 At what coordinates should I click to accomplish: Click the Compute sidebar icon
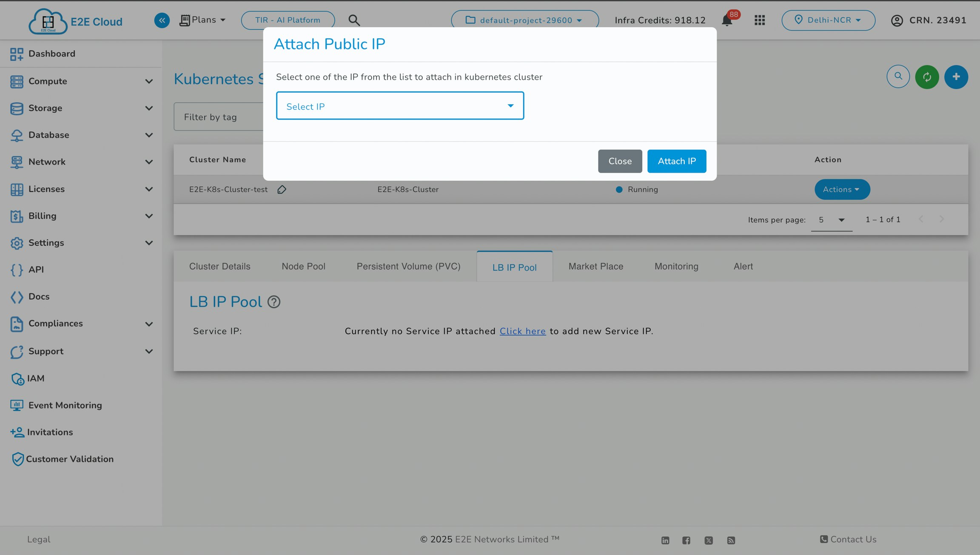17,81
